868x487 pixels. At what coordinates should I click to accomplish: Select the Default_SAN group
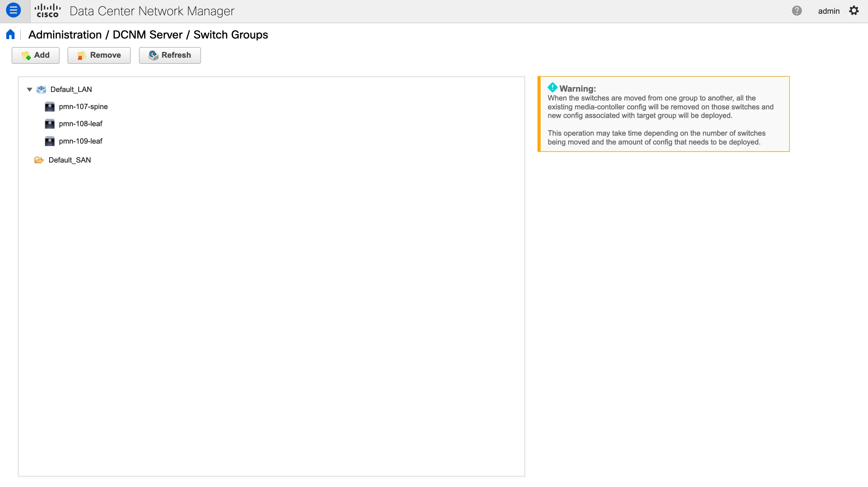click(70, 160)
